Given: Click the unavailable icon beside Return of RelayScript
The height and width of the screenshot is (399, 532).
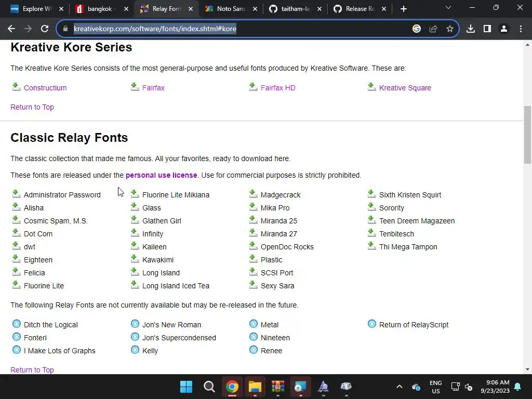Looking at the screenshot, I should click(371, 324).
